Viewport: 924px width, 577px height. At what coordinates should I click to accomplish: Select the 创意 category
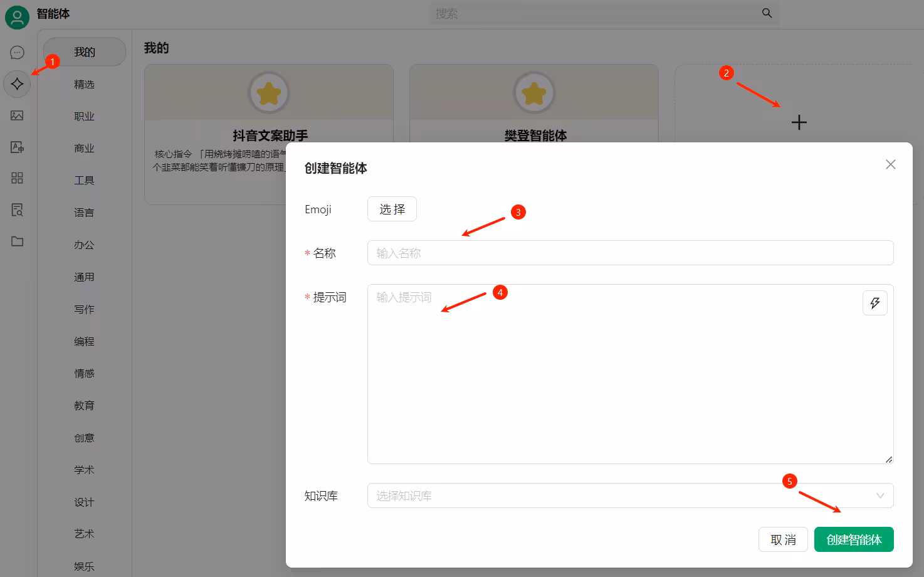tap(84, 438)
